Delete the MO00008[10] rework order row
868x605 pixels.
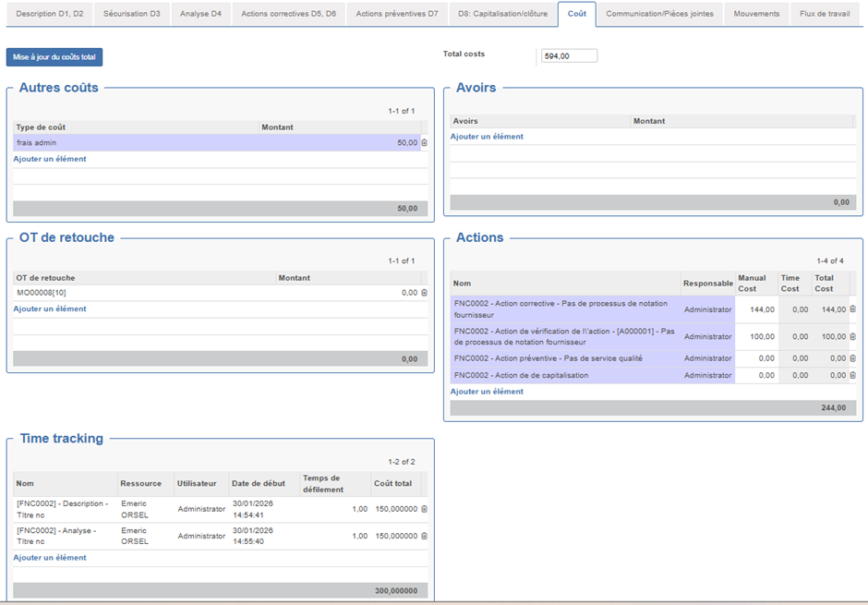click(425, 293)
